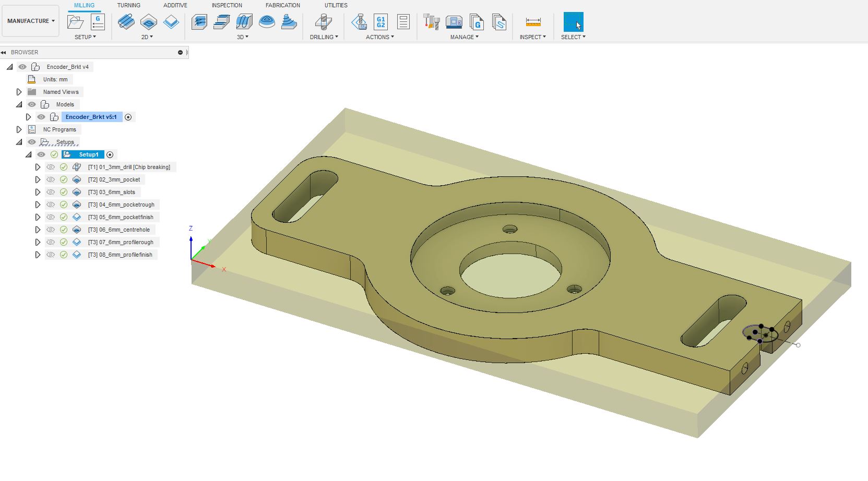Expand the 03_6mm_slots operation
Screen dimensions: 868x481
pyautogui.click(x=38, y=192)
